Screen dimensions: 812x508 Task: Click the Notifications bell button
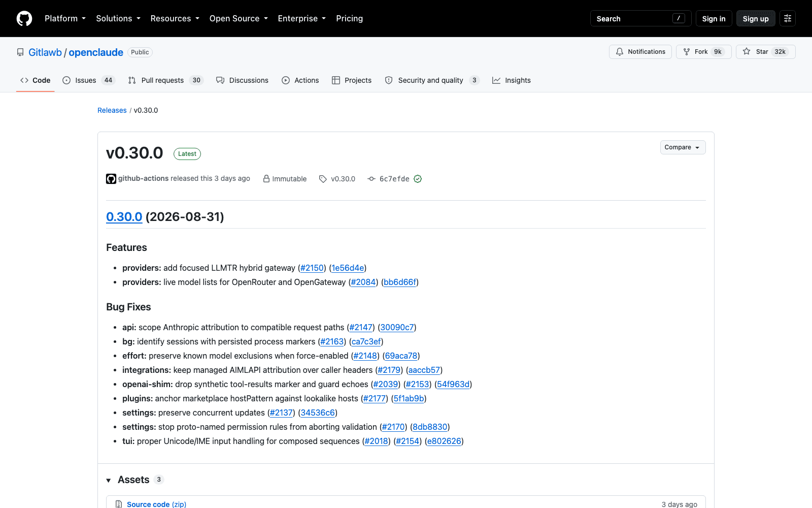pyautogui.click(x=640, y=52)
